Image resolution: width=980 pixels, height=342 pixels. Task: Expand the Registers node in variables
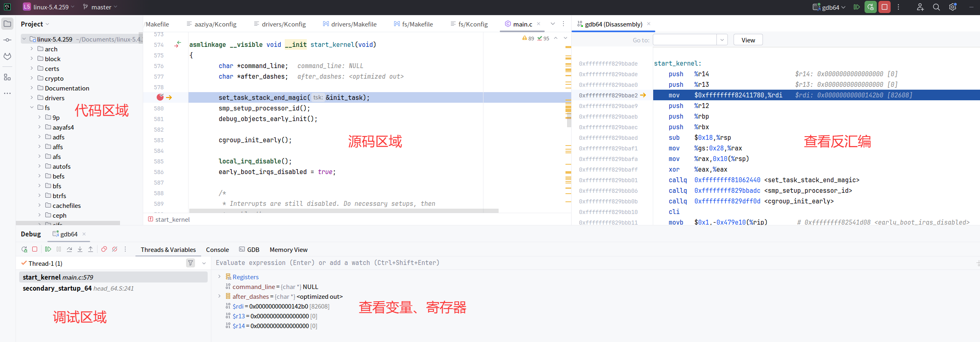pos(220,276)
